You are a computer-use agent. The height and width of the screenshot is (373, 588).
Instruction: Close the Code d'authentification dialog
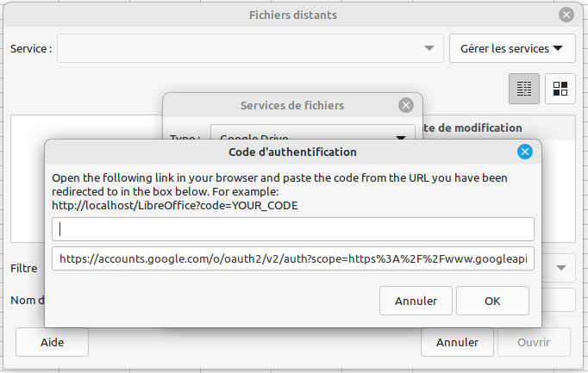[524, 152]
